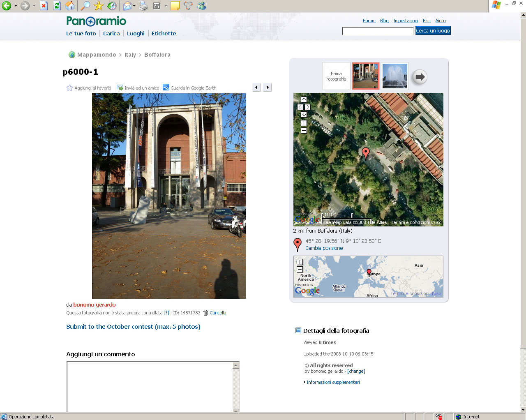Open the Back history dropdown arrow
This screenshot has height=420, width=526.
pyautogui.click(x=16, y=6)
